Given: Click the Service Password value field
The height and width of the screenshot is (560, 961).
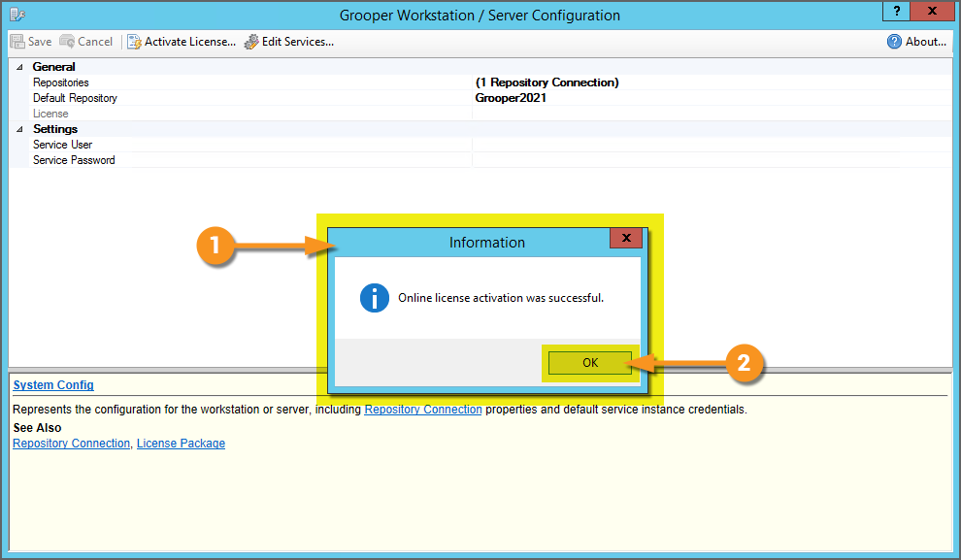Looking at the screenshot, I should [x=712, y=160].
